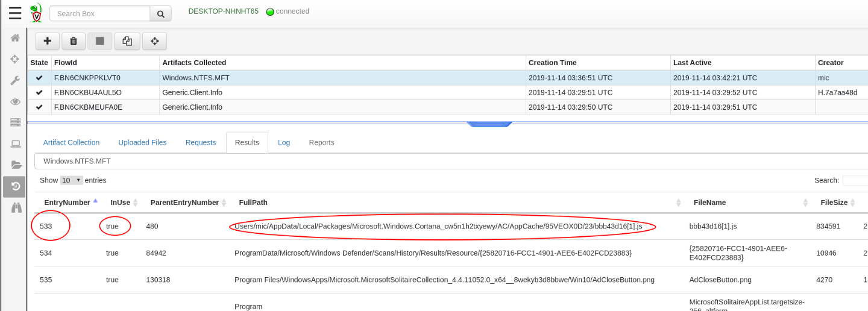The width and height of the screenshot is (868, 311).
Task: Expand the Show entries count dropdown
Action: coord(71,180)
